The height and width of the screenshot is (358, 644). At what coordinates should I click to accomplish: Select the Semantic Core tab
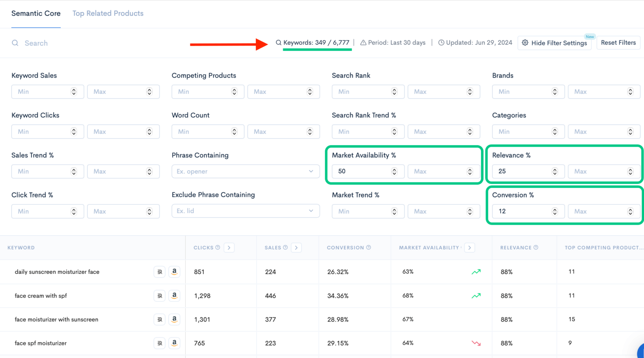(x=36, y=13)
